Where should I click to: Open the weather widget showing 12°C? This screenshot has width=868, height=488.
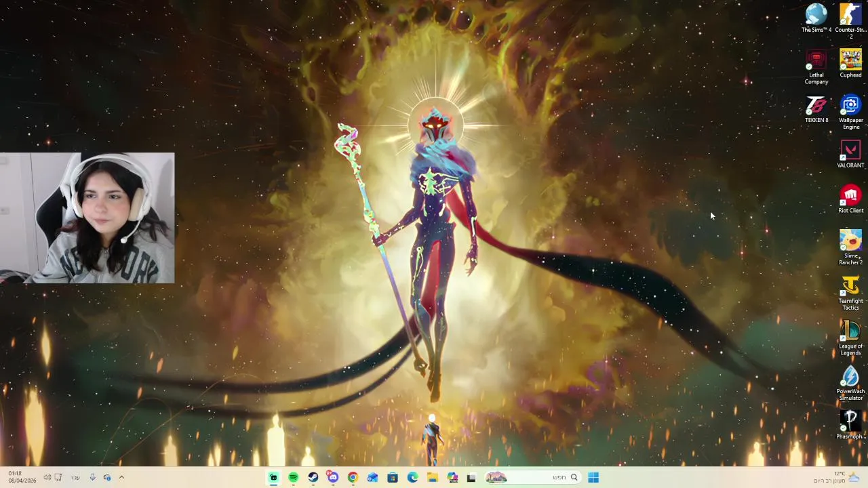(x=836, y=477)
